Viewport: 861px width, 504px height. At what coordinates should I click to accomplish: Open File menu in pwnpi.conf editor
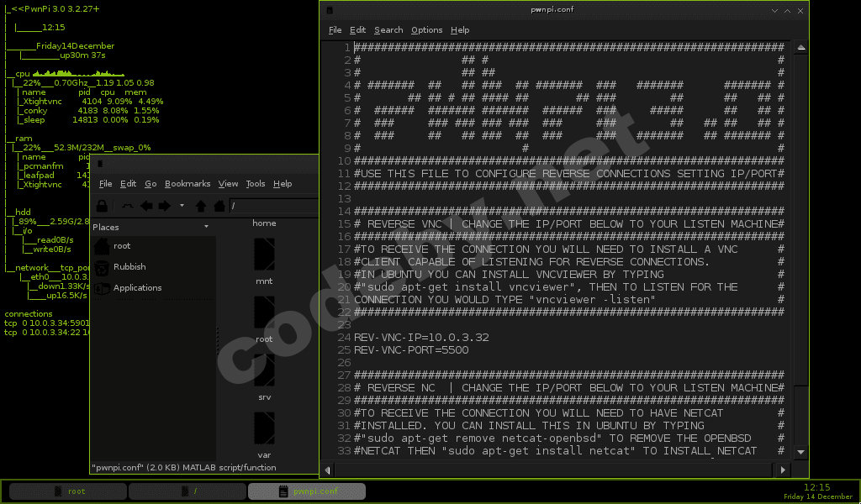(335, 30)
